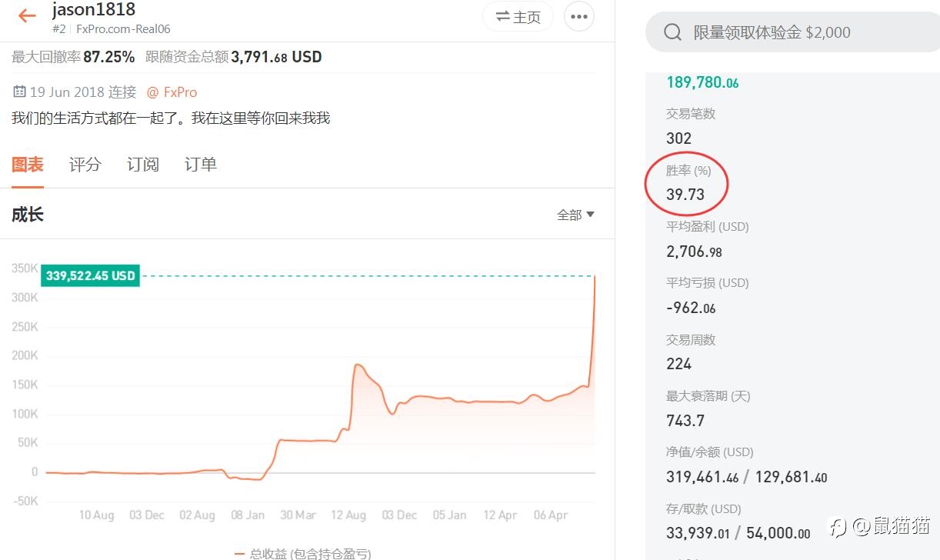Click the 12 Aug x-axis date label
The height and width of the screenshot is (560, 940).
(x=348, y=515)
